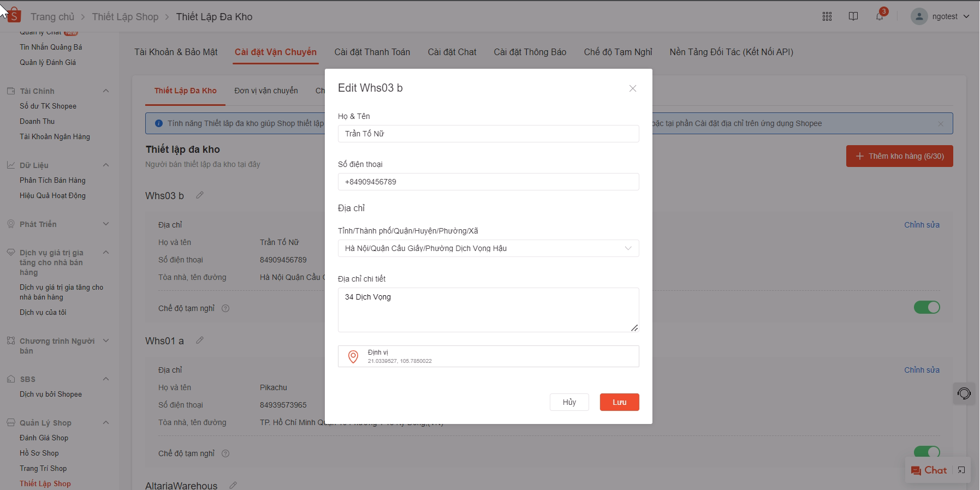Open the notifications bell icon

click(880, 16)
